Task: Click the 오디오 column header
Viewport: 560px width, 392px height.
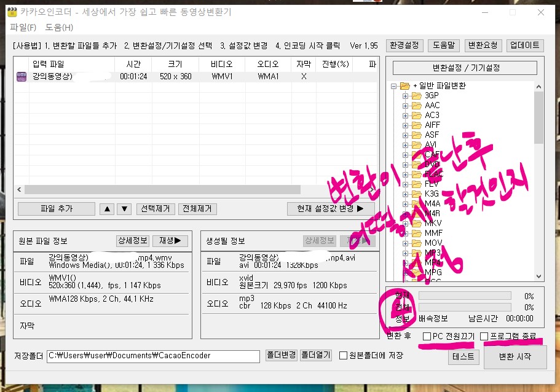Action: click(x=268, y=65)
